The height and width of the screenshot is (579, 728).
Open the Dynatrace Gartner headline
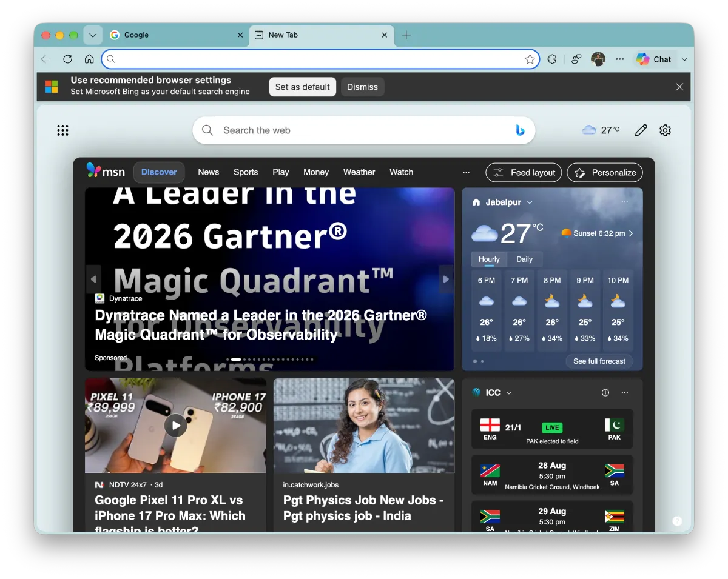[261, 325]
